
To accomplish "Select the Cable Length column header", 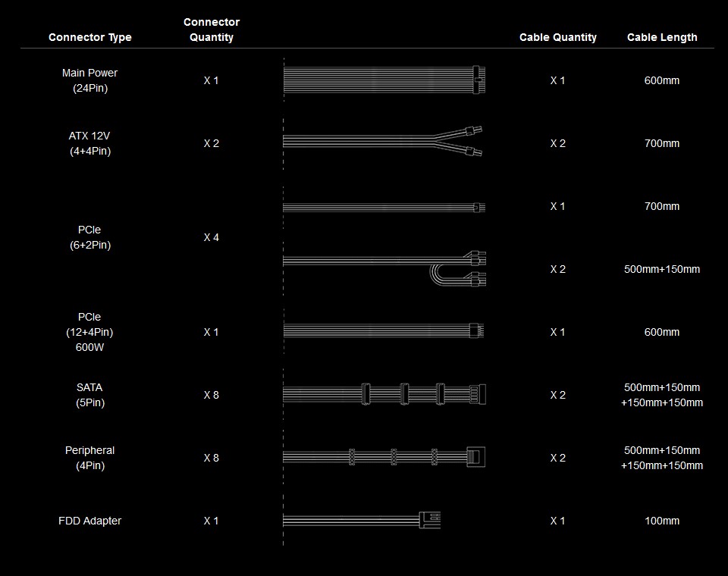I will pos(662,37).
